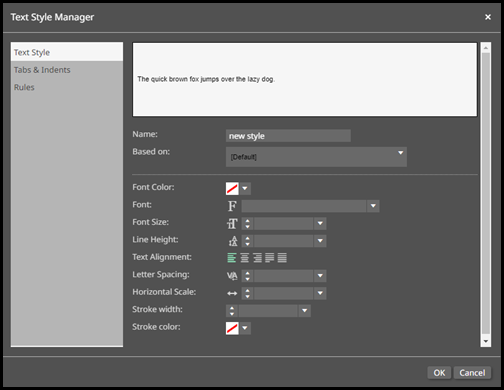Confirm with the OK button
Viewport: 504px width, 390px height.
(x=439, y=373)
